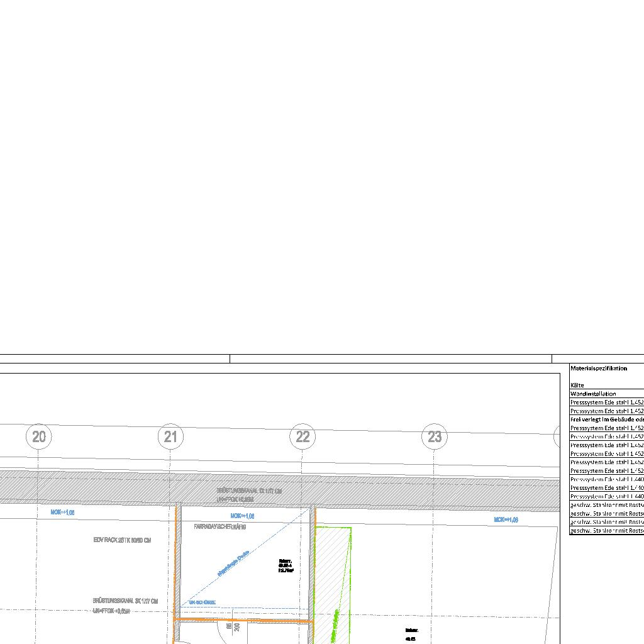The image size is (644, 644).
Task: Select the MOK label right of axis 23
Action: [506, 520]
